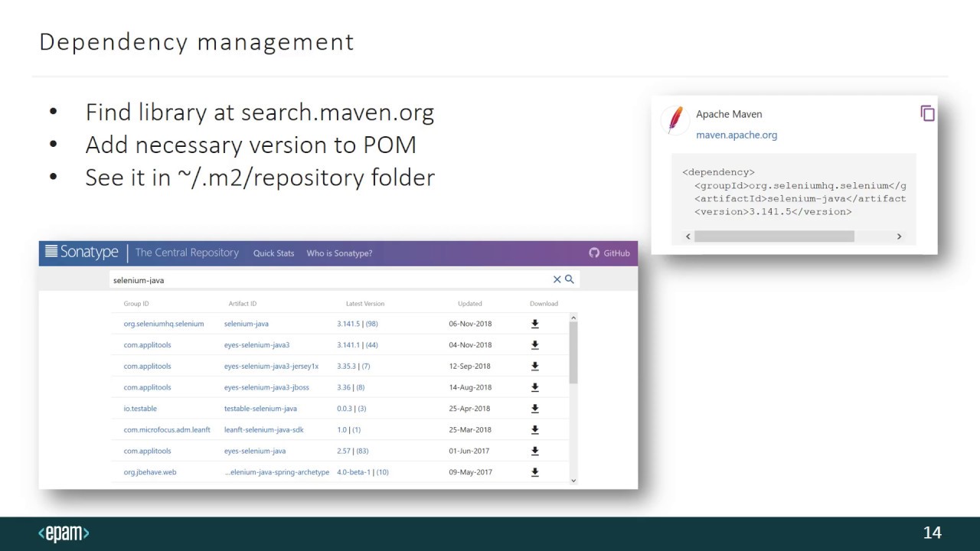This screenshot has width=980, height=551.
Task: Click the right arrow of the code snippet scrollbar
Action: [899, 236]
